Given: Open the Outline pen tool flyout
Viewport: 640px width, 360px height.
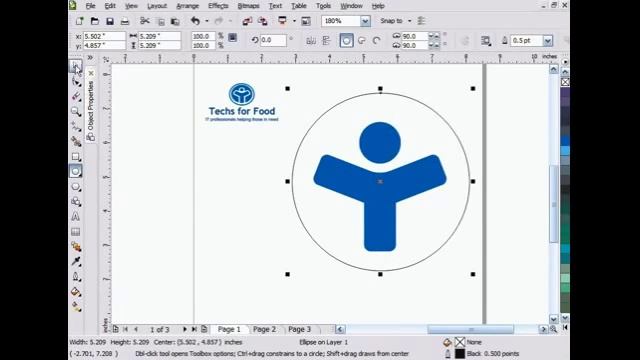Looking at the screenshot, I should coord(76,277).
